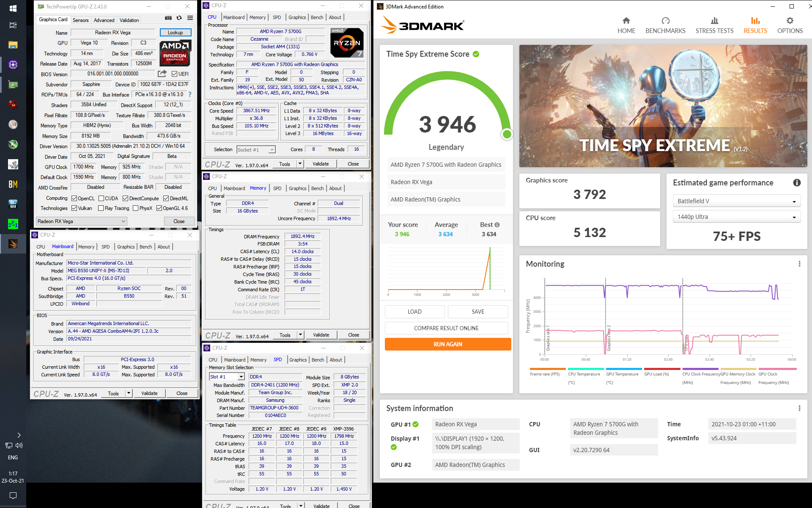This screenshot has width=812, height=508.
Task: Open 3DMark STRESS TESTS icon
Action: (714, 21)
